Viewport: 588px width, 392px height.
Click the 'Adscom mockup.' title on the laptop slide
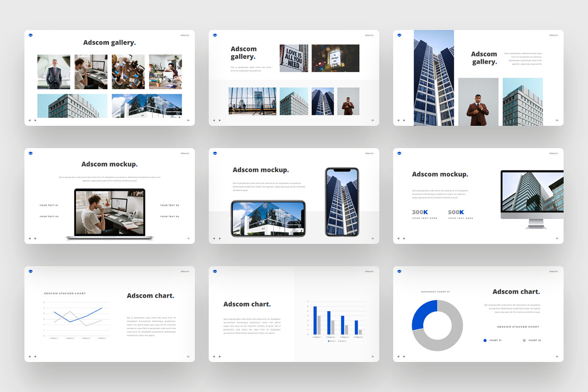click(x=110, y=165)
